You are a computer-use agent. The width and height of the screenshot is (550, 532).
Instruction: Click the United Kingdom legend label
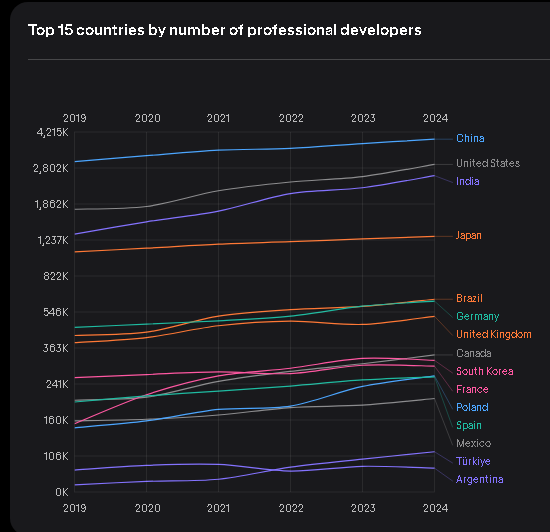[494, 335]
